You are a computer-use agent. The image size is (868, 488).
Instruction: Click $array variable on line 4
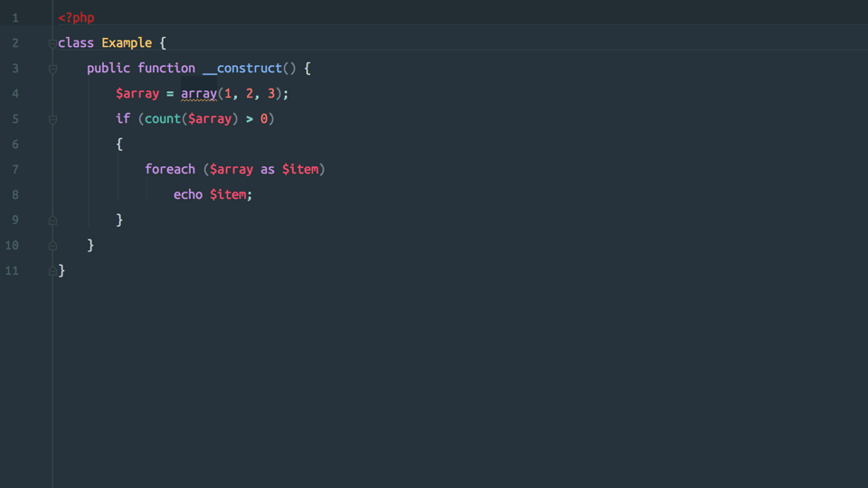(137, 93)
